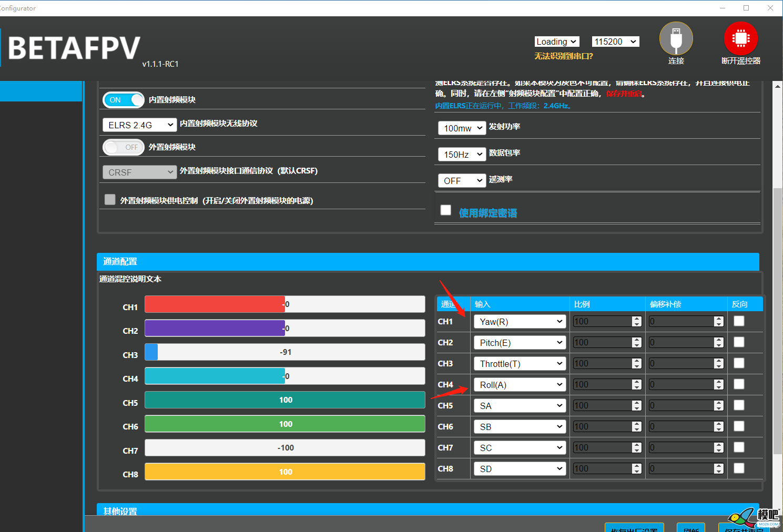783x532 pixels.
Task: Open the CH3 Throttle(T) input dropdown
Action: coord(520,364)
